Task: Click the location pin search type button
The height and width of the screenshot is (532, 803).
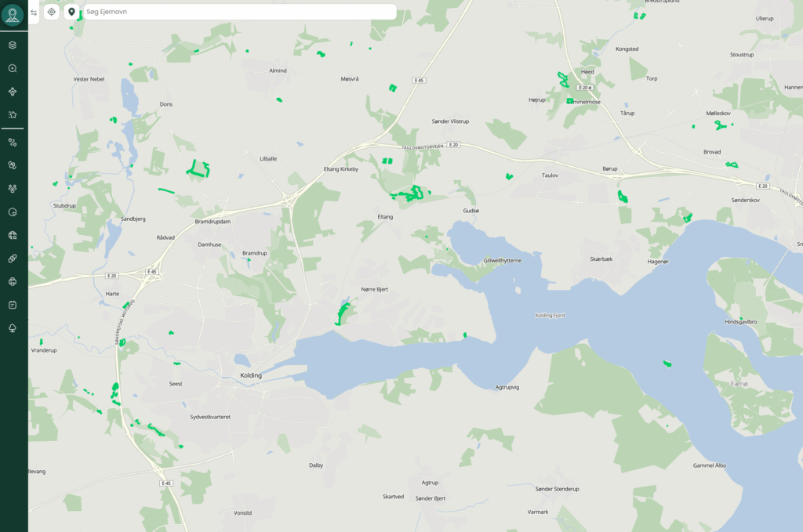Action: tap(71, 12)
